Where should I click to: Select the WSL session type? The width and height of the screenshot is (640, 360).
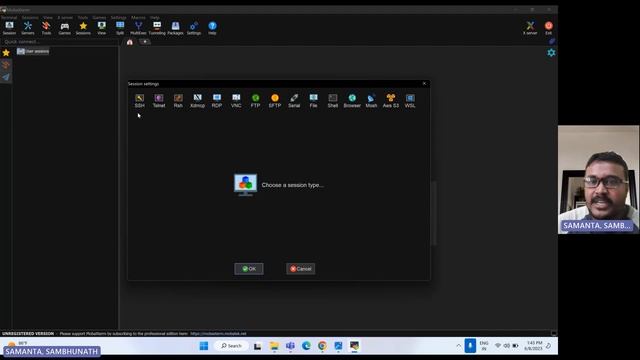point(410,100)
